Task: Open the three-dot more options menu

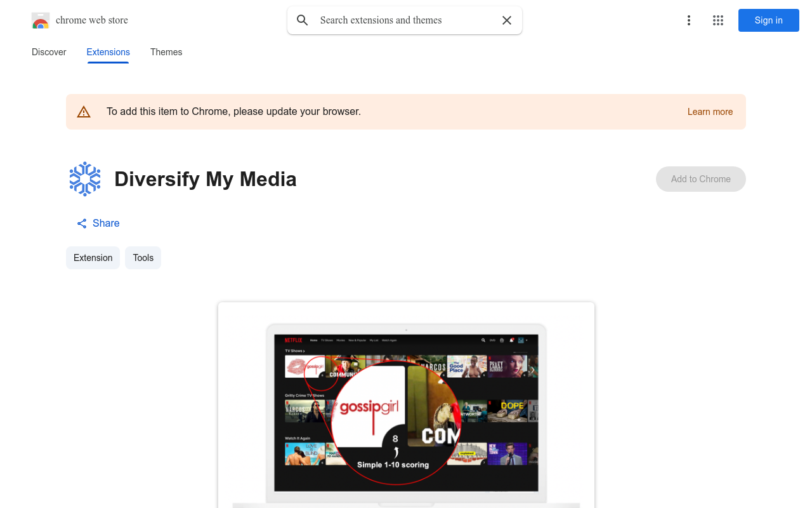Action: (x=688, y=20)
